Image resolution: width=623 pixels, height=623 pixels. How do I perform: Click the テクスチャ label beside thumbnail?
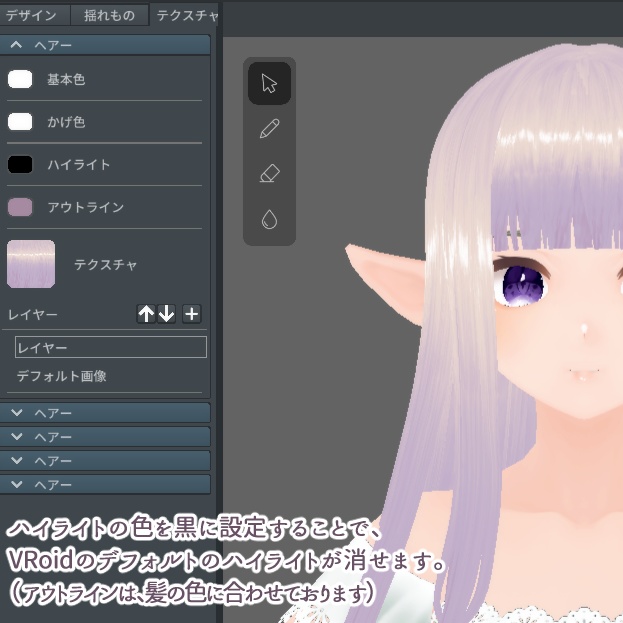[106, 264]
